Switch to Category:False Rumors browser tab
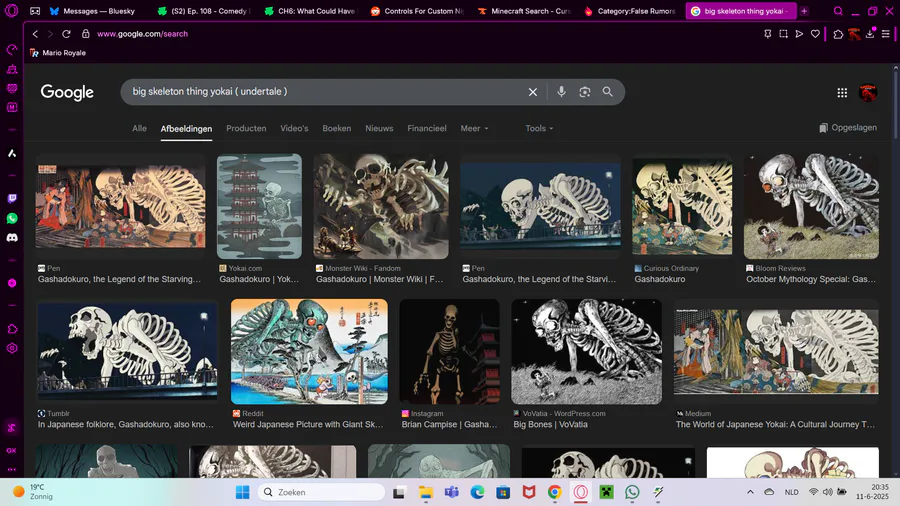This screenshot has width=900, height=506. pos(630,11)
